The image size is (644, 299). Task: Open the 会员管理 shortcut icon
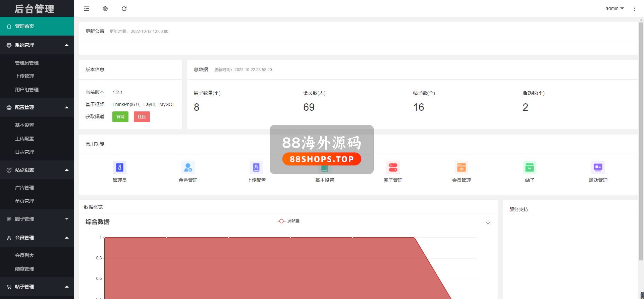click(x=461, y=167)
